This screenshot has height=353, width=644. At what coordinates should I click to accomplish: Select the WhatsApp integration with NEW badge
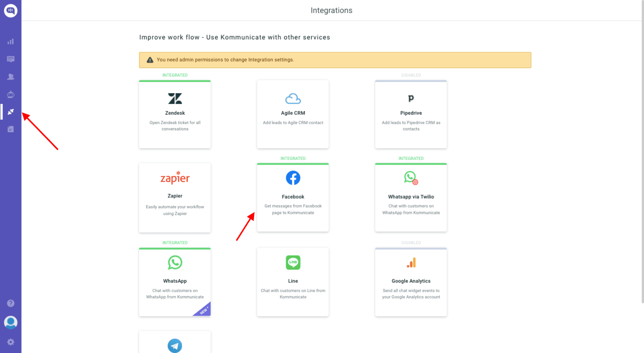pyautogui.click(x=175, y=282)
